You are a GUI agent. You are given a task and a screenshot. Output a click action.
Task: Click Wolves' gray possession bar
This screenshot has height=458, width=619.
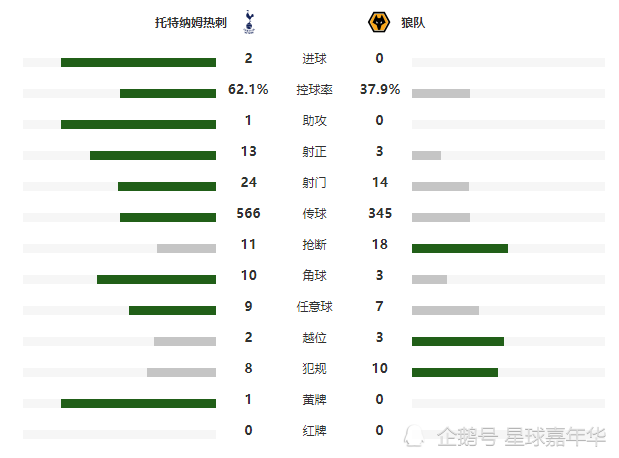click(x=441, y=94)
